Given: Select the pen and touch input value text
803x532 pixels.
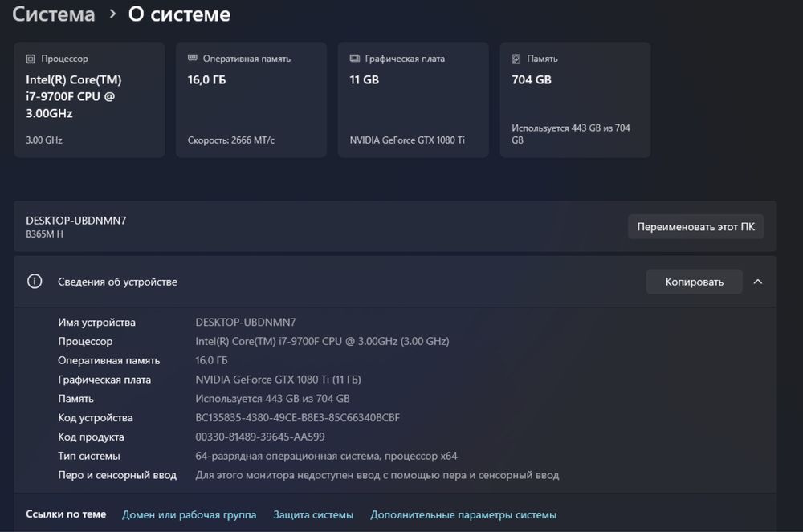Looking at the screenshot, I should pos(377,475).
